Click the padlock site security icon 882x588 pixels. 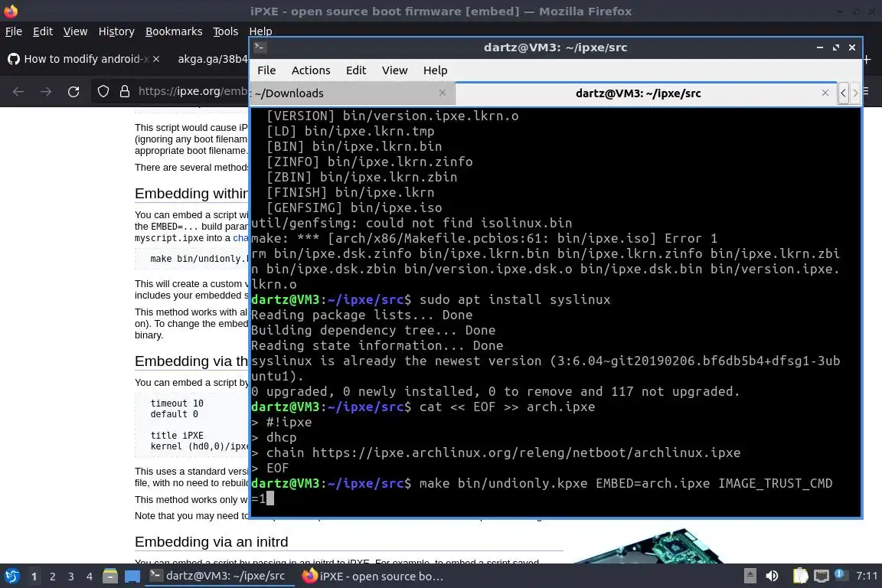click(125, 91)
